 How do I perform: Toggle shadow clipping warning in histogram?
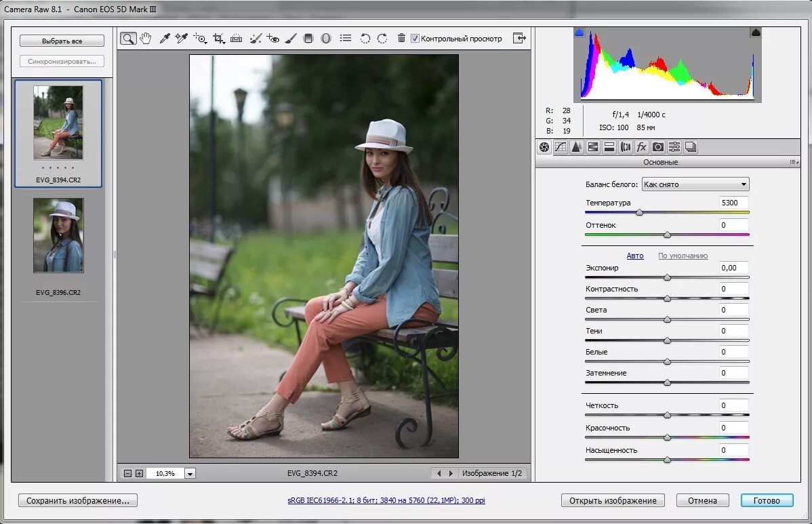click(x=580, y=33)
